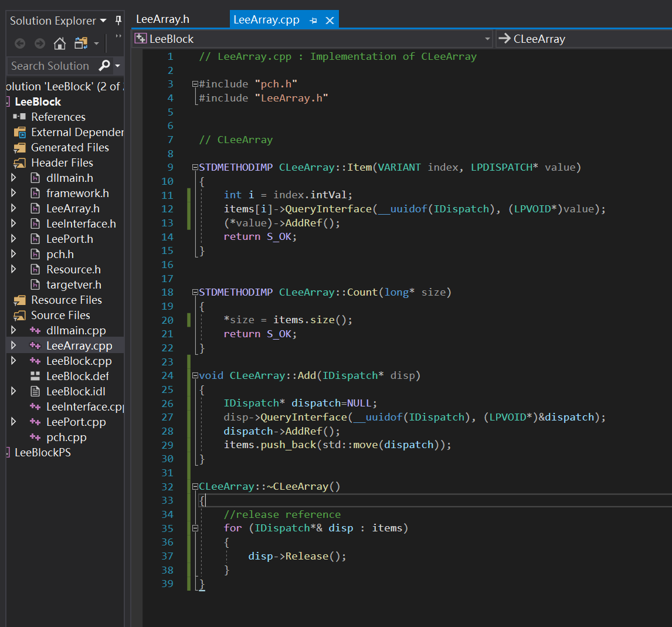Click the LeeArray.cpp source file icon
672x627 pixels.
coord(35,345)
